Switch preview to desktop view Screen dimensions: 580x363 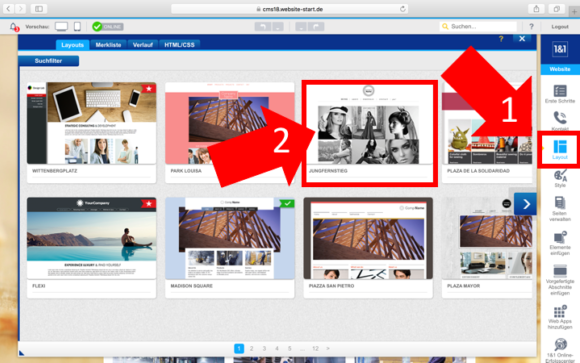point(61,27)
